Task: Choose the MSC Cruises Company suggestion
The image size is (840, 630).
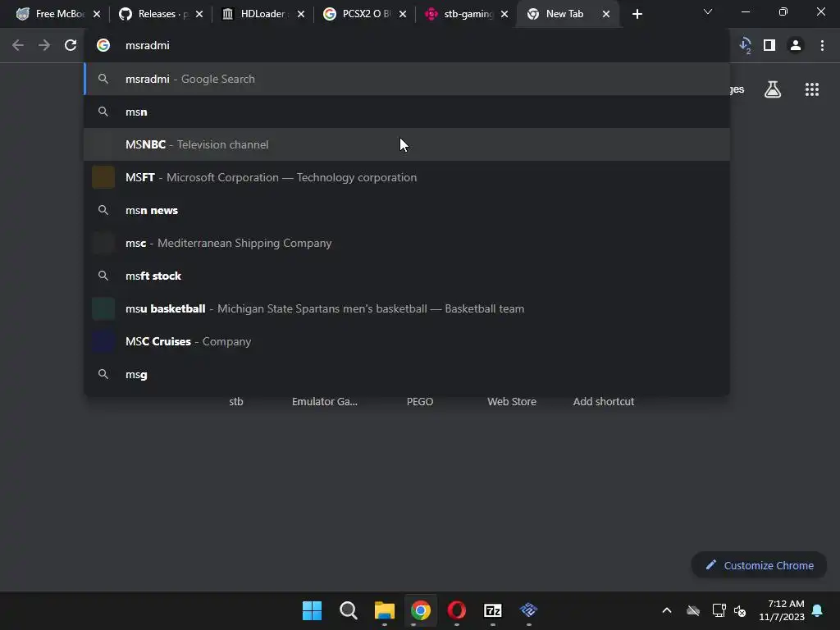Action: coord(407,341)
